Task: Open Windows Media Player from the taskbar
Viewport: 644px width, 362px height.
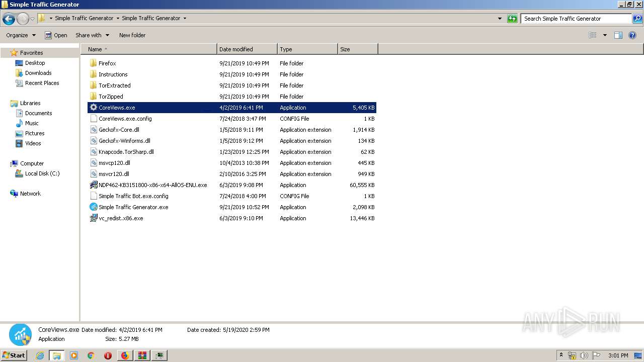Action: point(74,355)
